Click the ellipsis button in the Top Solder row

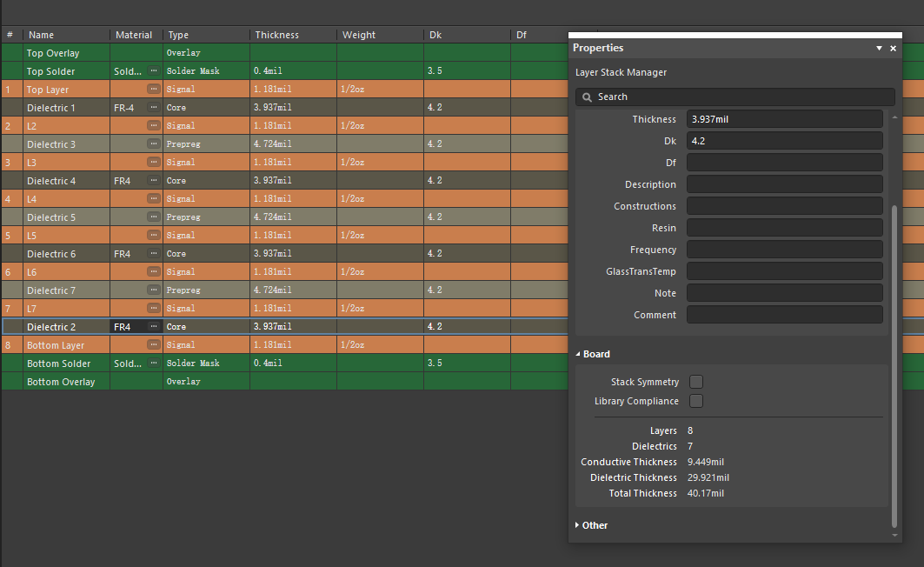pyautogui.click(x=154, y=71)
